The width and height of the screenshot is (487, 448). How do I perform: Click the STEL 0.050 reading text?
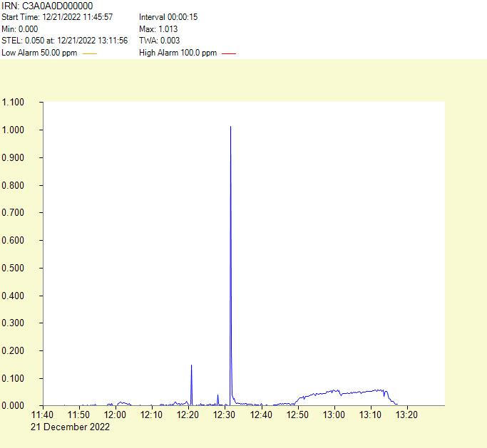64,41
